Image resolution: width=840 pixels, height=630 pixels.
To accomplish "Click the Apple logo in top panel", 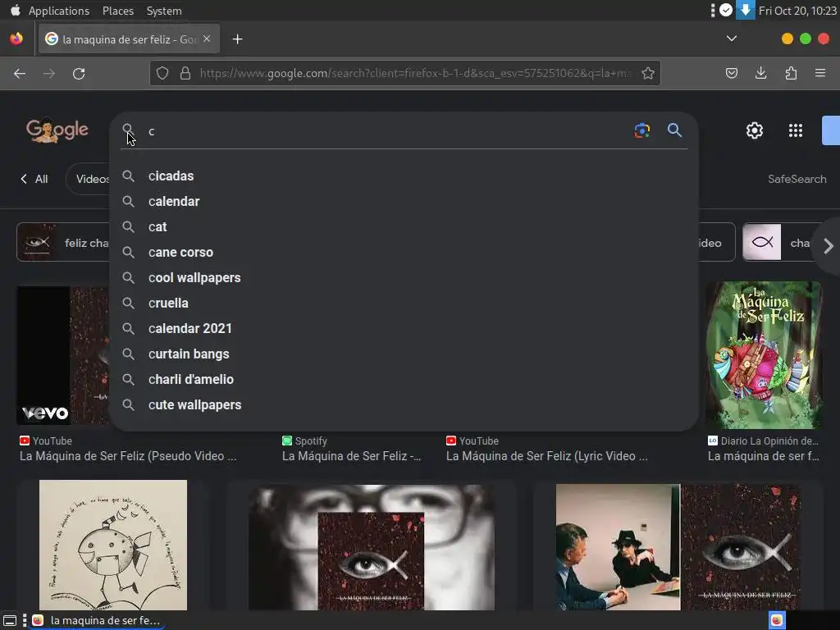I will coord(15,10).
